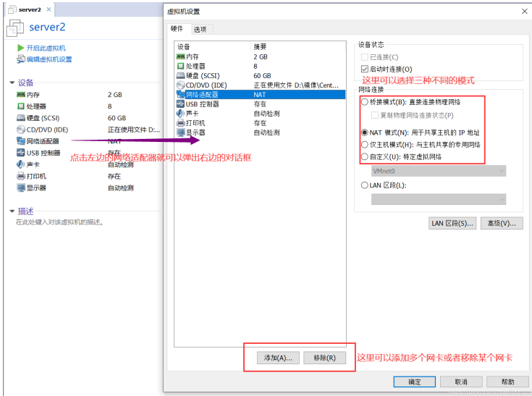Open the LAN segment dropdown
Image resolution: width=532 pixels, height=396 pixels.
pyautogui.click(x=439, y=200)
